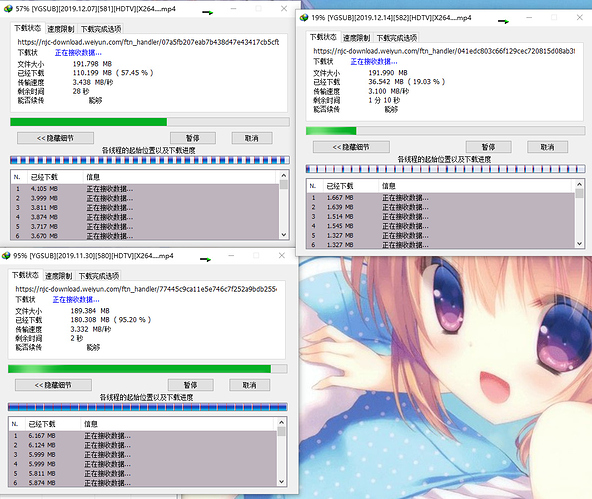Click the up arrow of the 95% window thread list
This screenshot has width=592, height=499.
pos(282,422)
